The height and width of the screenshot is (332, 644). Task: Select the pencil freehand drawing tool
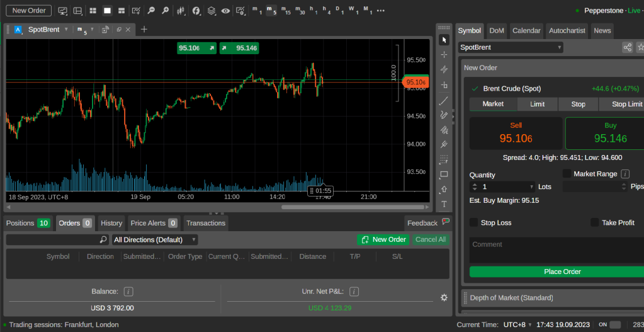[444, 115]
